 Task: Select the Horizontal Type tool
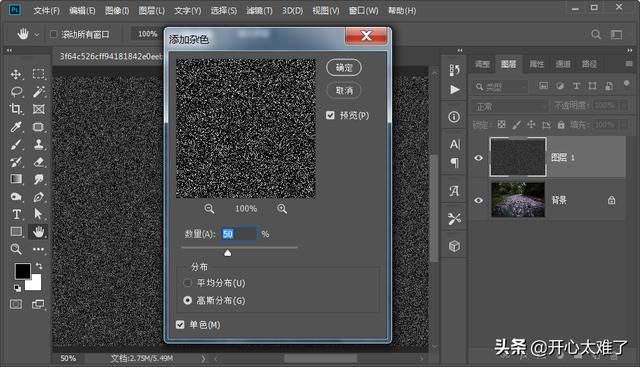(16, 214)
